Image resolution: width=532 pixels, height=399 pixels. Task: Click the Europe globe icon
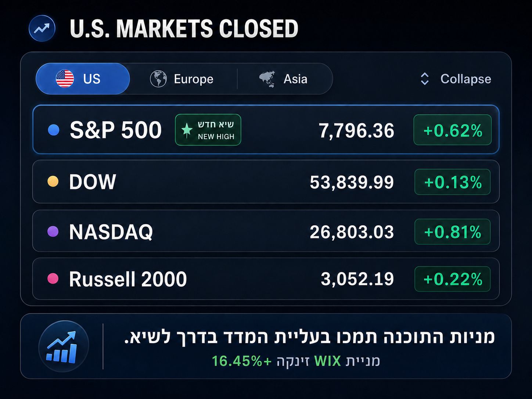coord(158,79)
